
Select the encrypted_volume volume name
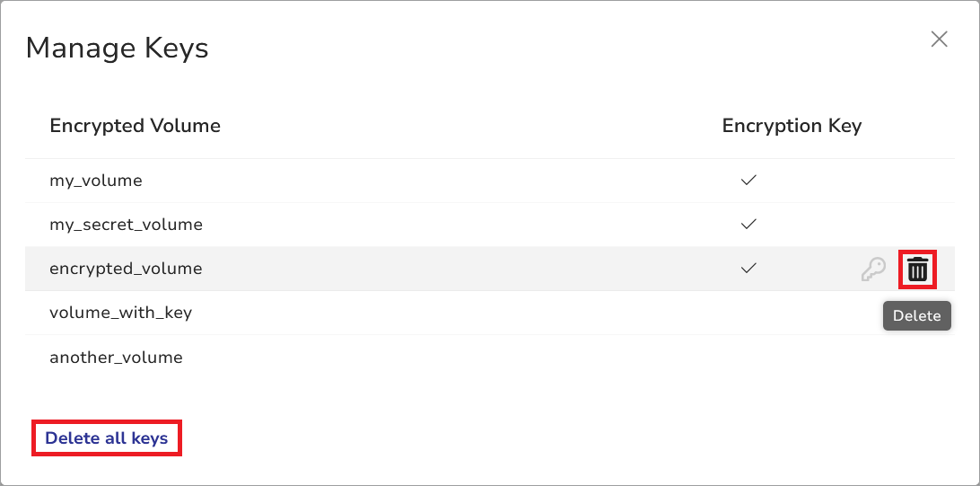(126, 269)
